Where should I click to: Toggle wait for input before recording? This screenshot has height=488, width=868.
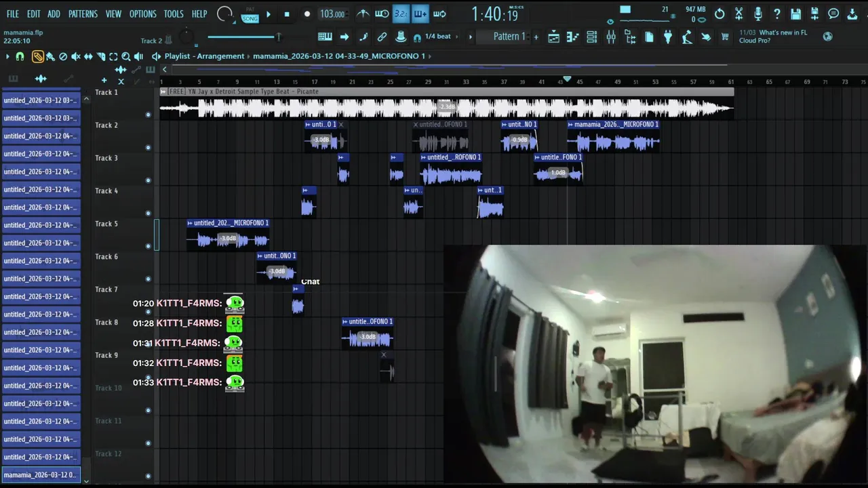click(x=382, y=14)
